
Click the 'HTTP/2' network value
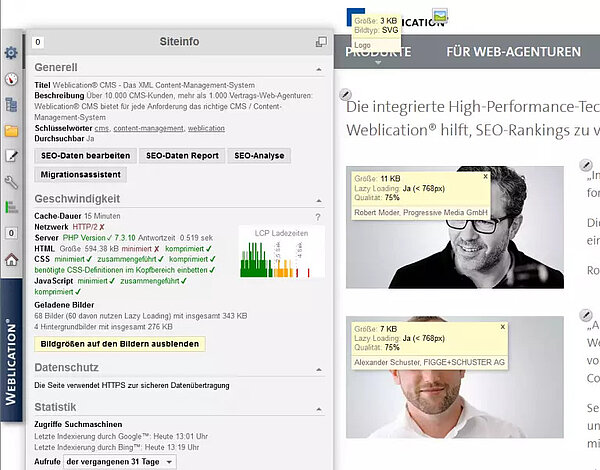85,227
